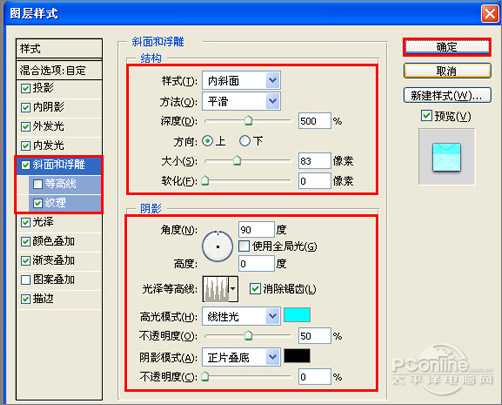Open the 阴影模式(A) dropdown showing 正片叠底
This screenshot has width=502, height=405.
click(241, 357)
